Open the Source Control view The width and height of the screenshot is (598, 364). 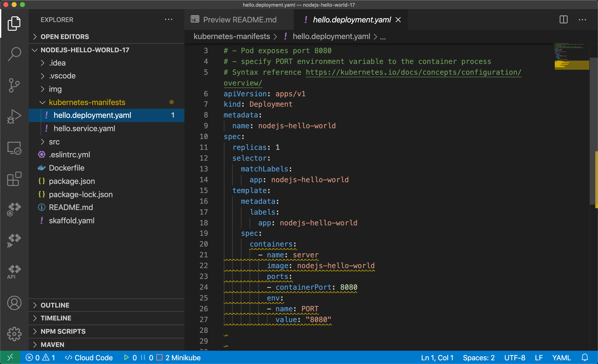[14, 85]
